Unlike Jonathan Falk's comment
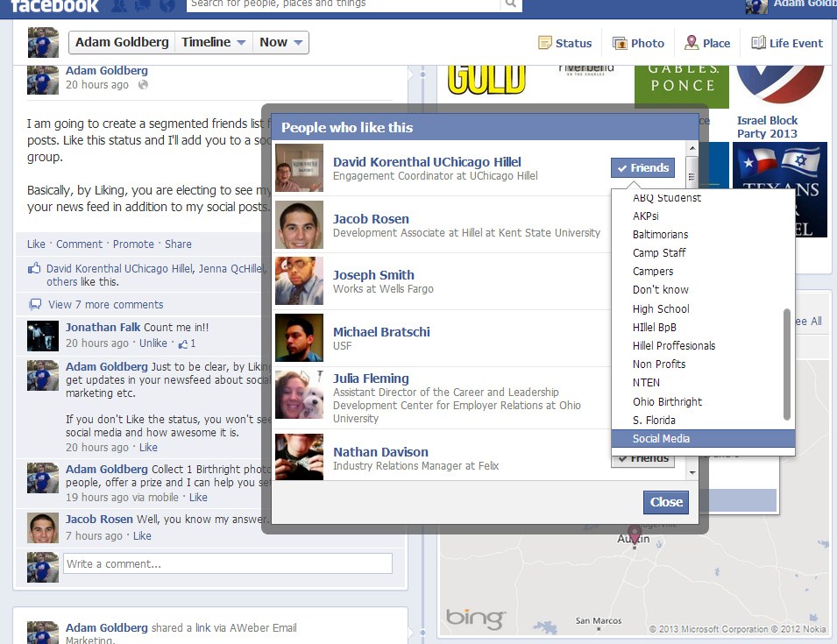 [x=153, y=343]
